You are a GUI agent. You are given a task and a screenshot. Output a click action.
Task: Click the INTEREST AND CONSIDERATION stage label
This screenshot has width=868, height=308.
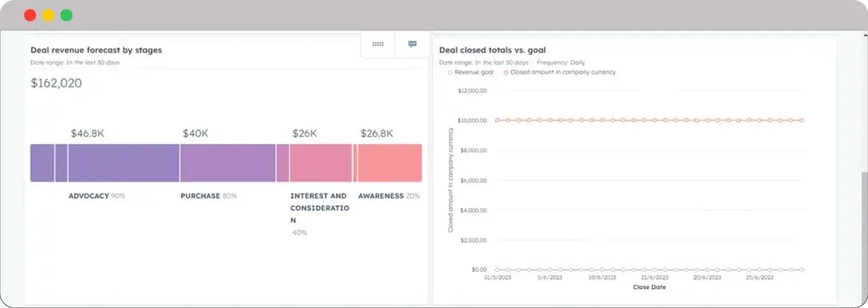click(320, 208)
